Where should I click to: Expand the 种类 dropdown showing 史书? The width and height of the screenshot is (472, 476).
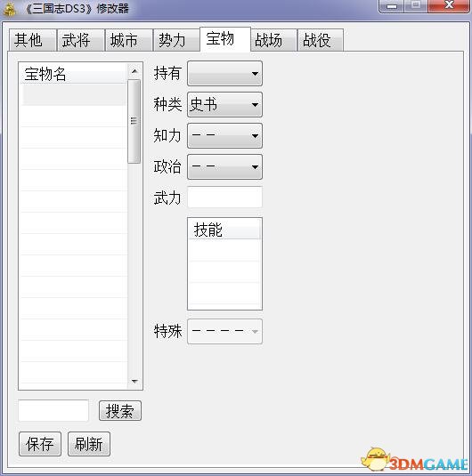224,105
